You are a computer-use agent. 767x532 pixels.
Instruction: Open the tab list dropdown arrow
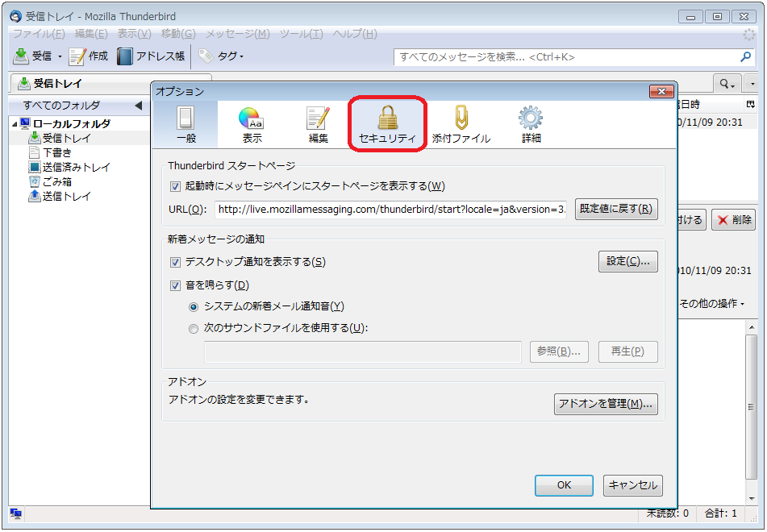pos(752,84)
